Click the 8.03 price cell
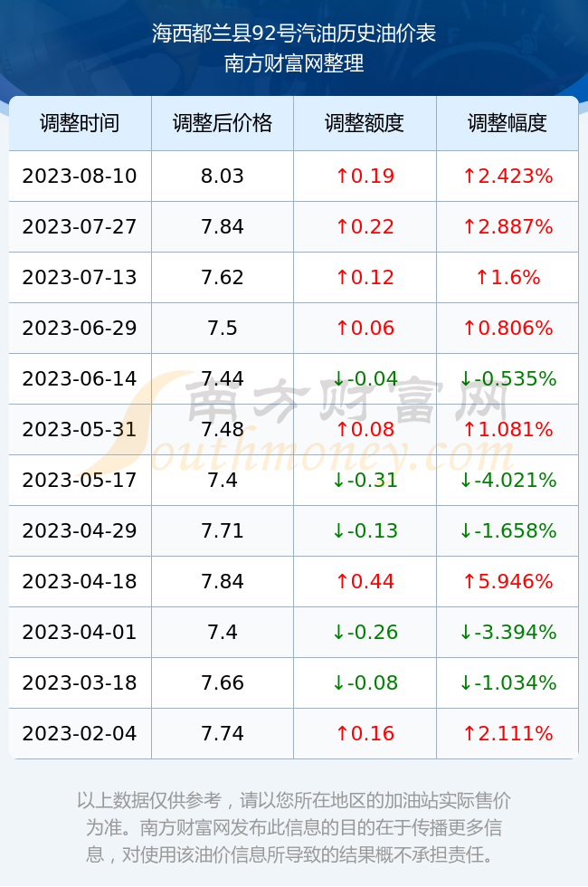588x887 pixels. 223,176
